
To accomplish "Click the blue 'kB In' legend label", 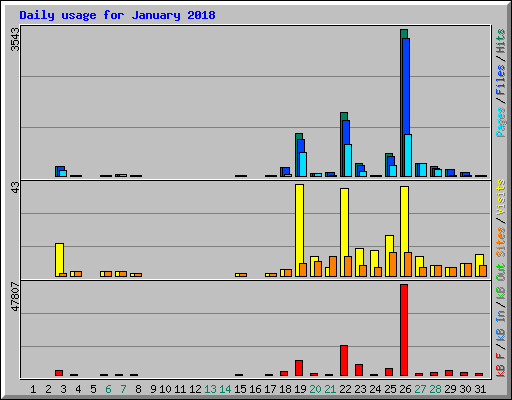I will coord(501,326).
